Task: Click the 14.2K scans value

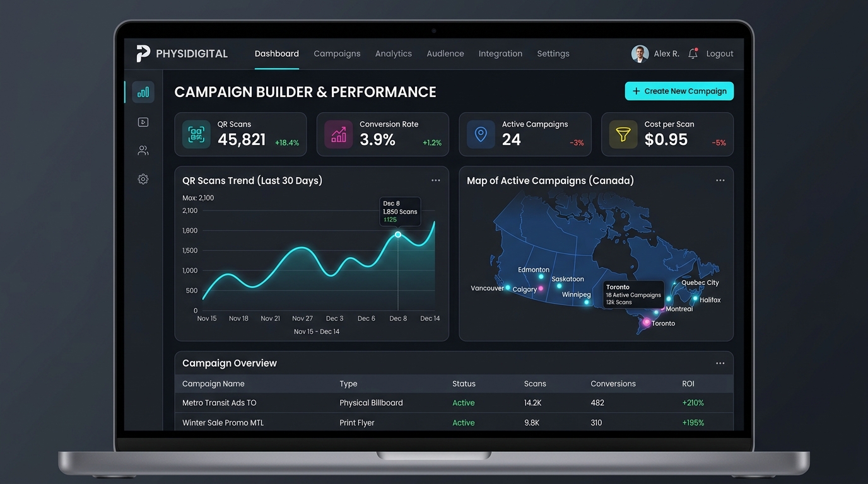Action: [x=532, y=403]
